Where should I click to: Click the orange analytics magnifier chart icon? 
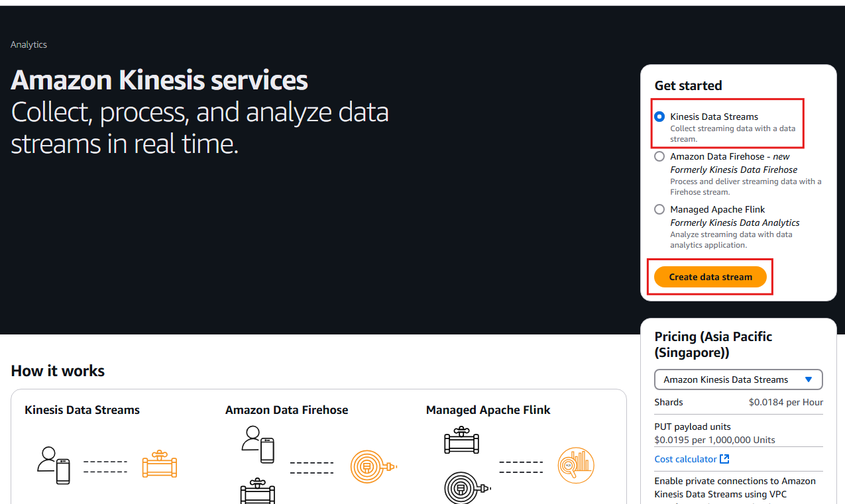(x=576, y=466)
